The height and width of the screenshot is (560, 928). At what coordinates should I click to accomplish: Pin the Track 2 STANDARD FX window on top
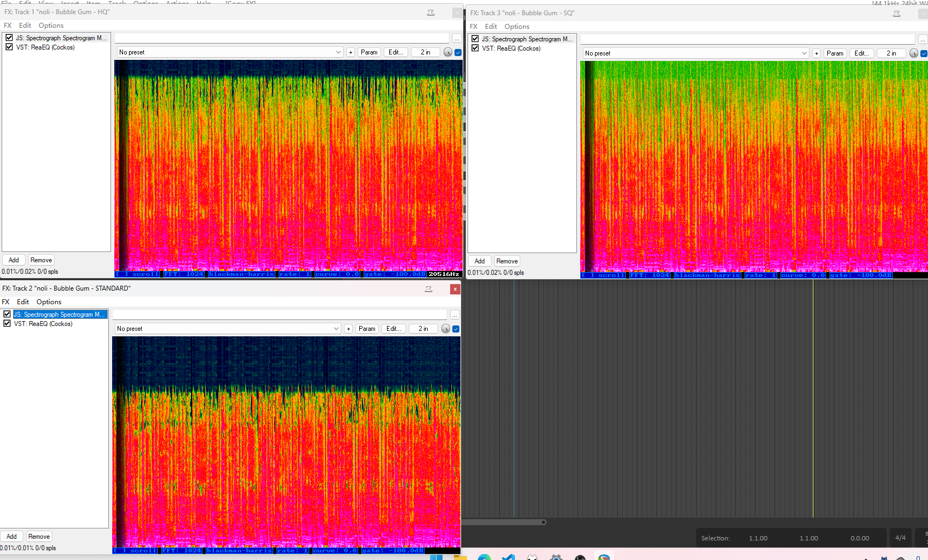point(428,289)
